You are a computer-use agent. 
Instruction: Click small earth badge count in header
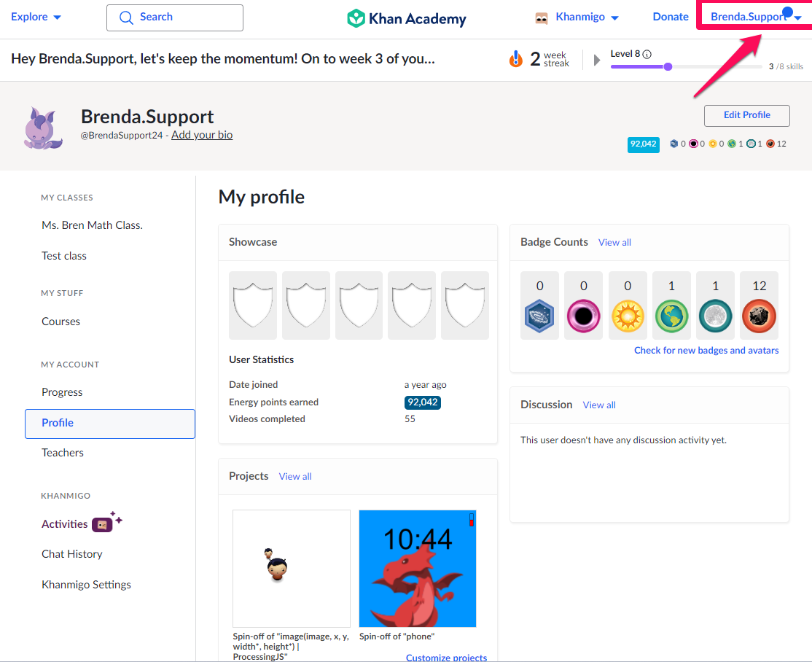[x=735, y=144]
